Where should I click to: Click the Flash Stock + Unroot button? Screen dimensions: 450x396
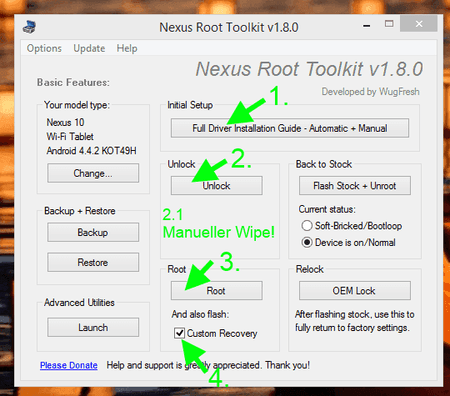point(355,186)
